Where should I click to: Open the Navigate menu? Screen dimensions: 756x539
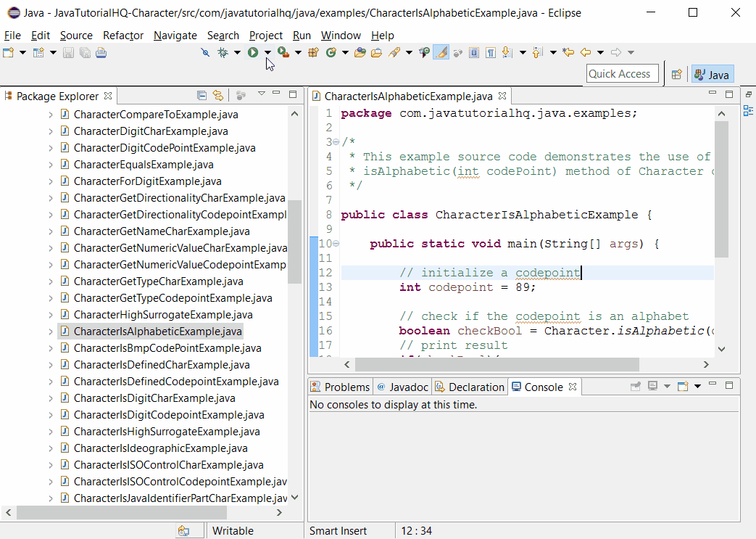[x=175, y=36]
